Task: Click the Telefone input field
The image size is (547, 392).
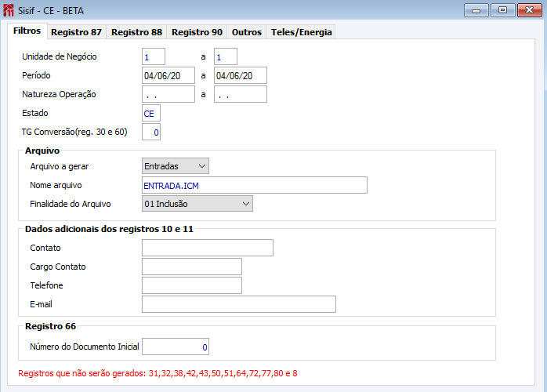Action: click(192, 285)
